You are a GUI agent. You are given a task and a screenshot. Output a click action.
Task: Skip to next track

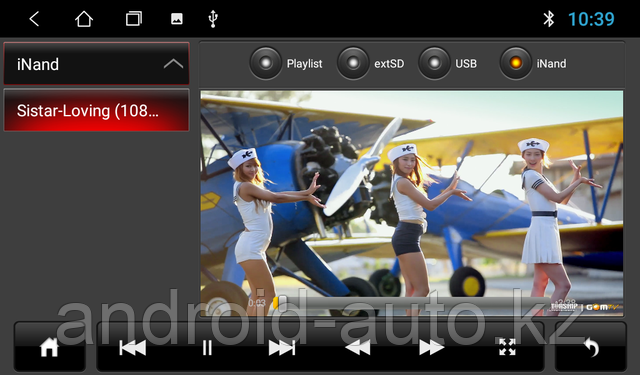tap(282, 348)
